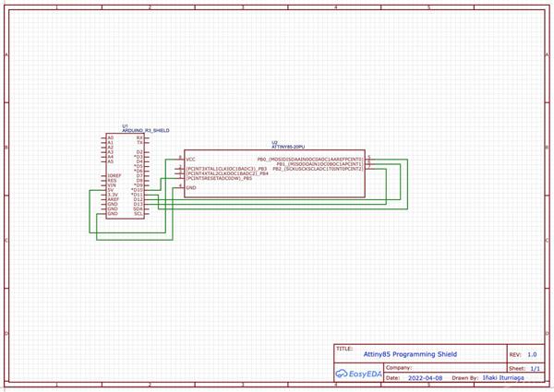Click the PB3 XTAL1 pin label
554x392 pixels.
click(226, 169)
